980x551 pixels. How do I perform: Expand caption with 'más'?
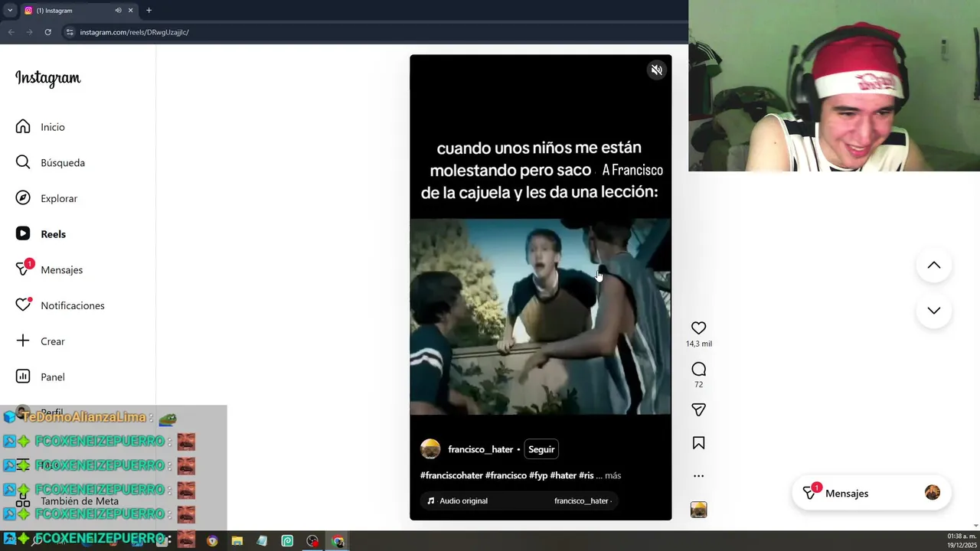(612, 475)
